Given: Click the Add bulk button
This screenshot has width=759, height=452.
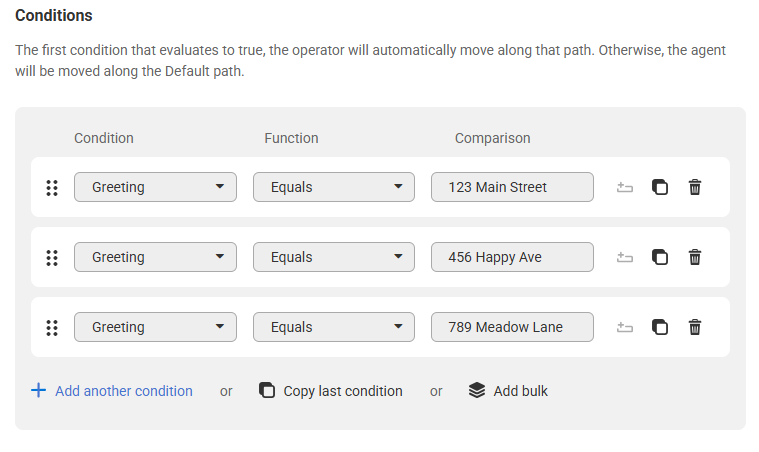Looking at the screenshot, I should click(x=508, y=391).
